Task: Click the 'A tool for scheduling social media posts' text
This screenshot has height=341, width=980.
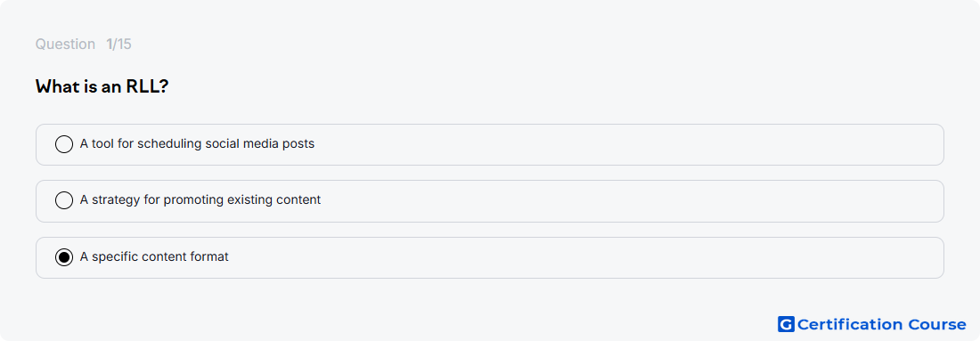Action: [x=197, y=143]
